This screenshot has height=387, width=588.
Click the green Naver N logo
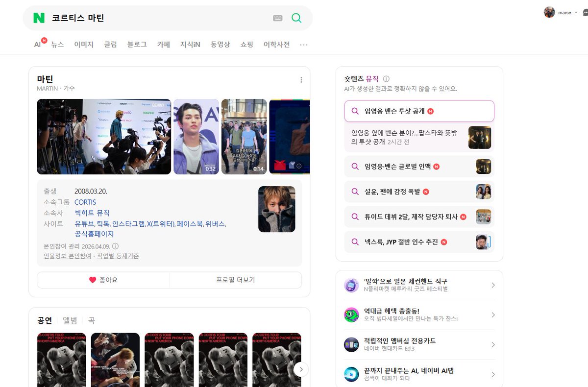click(39, 18)
